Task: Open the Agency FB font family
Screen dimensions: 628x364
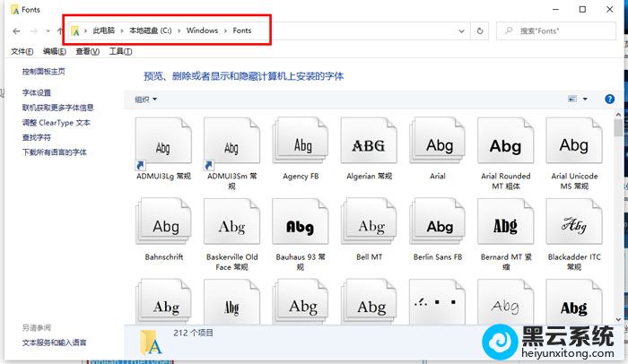Action: 301,145
